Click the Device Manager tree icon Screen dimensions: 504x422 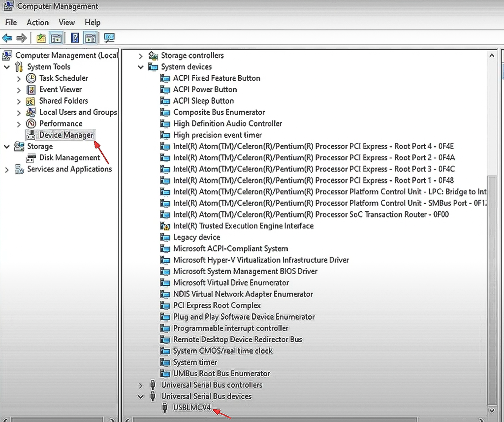pos(31,135)
